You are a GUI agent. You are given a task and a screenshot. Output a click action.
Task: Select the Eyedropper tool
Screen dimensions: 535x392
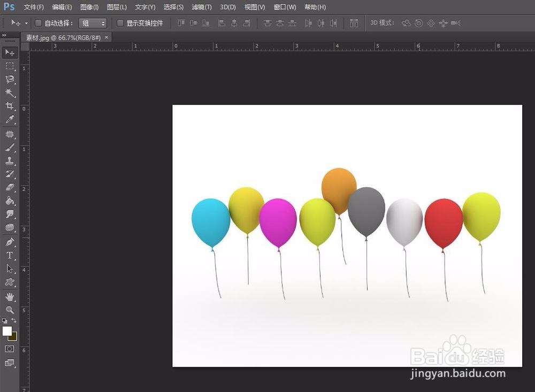click(10, 119)
